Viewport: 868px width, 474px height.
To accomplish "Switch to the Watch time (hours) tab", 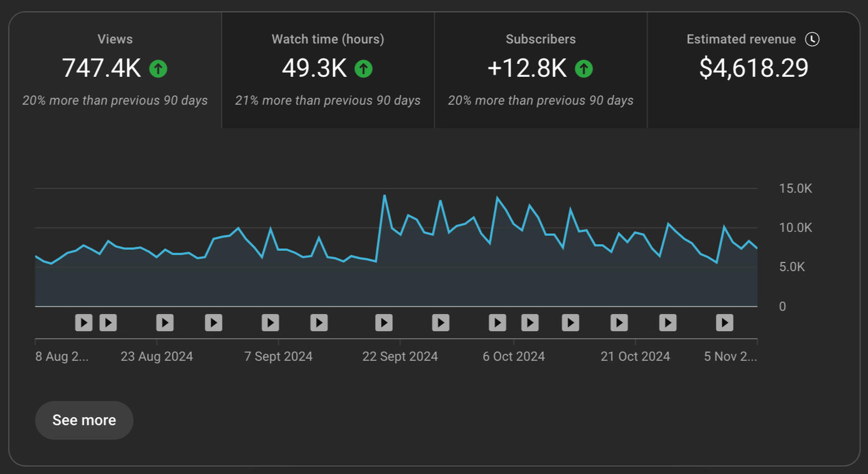I will 328,70.
